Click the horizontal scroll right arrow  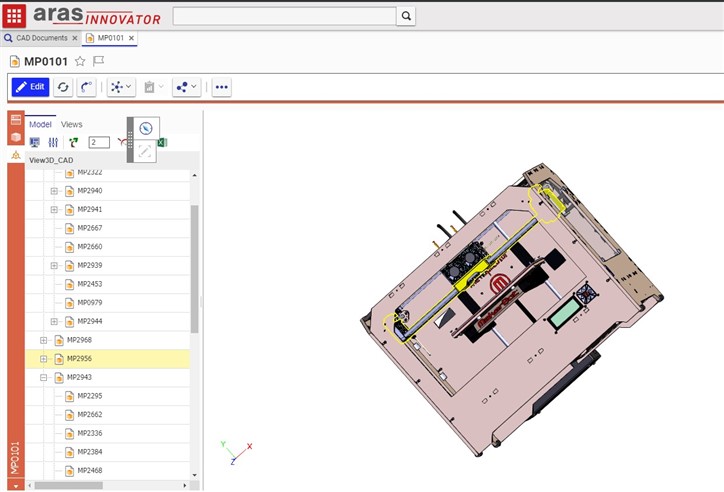[185, 485]
